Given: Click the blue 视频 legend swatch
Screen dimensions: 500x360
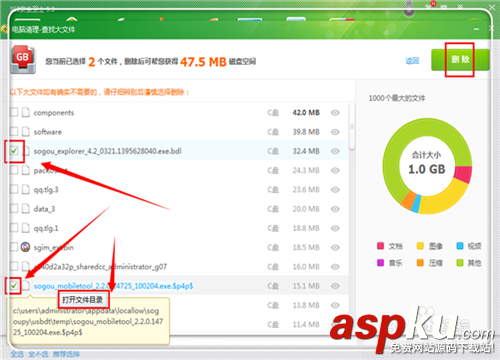Looking at the screenshot, I should [x=460, y=246].
